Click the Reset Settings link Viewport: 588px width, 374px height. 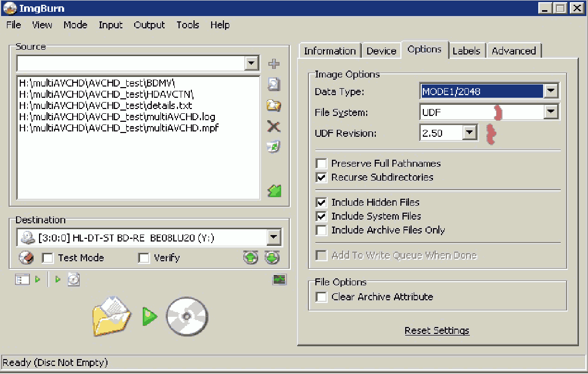[437, 331]
